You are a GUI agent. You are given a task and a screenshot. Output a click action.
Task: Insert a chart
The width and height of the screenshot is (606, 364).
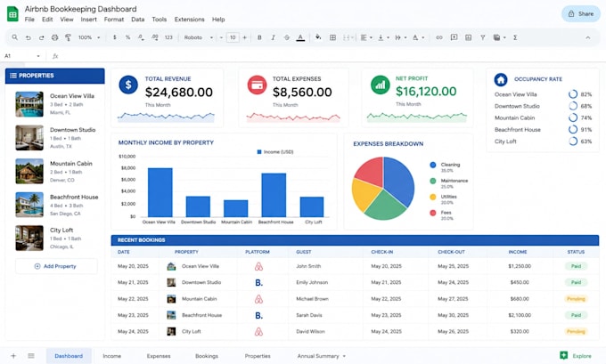[x=468, y=37]
